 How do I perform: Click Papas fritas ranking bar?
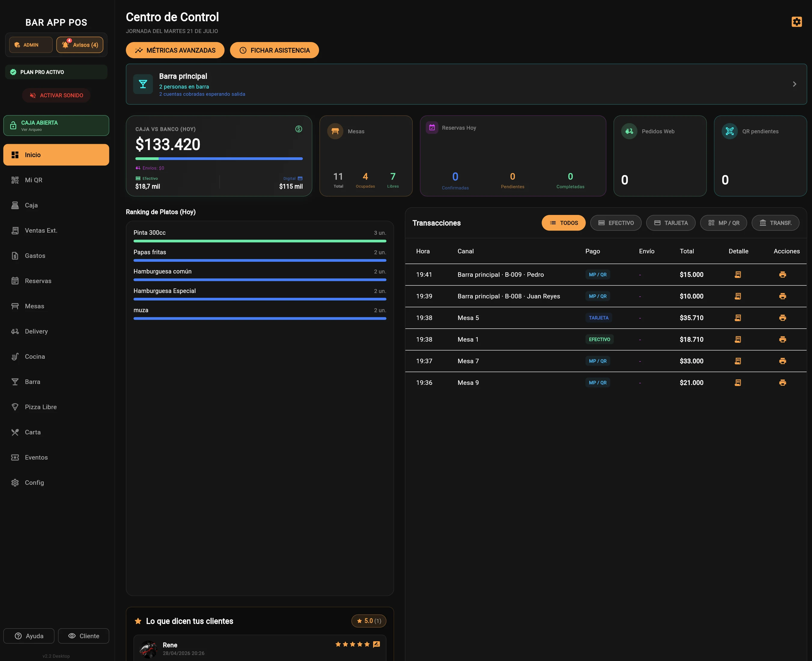tap(260, 261)
